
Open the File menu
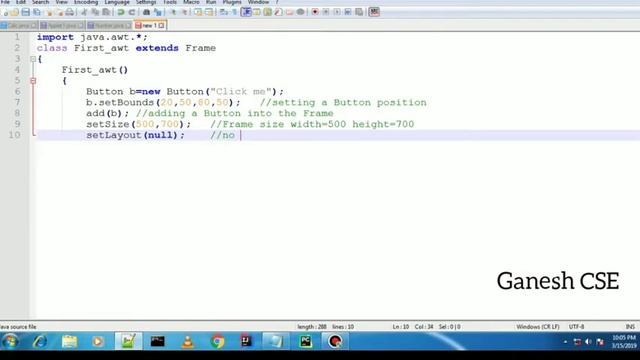coord(5,2)
